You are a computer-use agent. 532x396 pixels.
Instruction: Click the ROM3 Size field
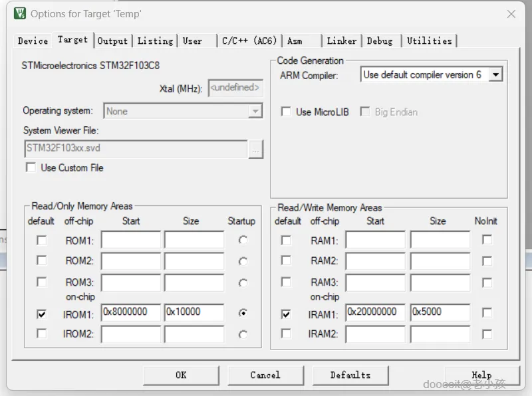194,282
